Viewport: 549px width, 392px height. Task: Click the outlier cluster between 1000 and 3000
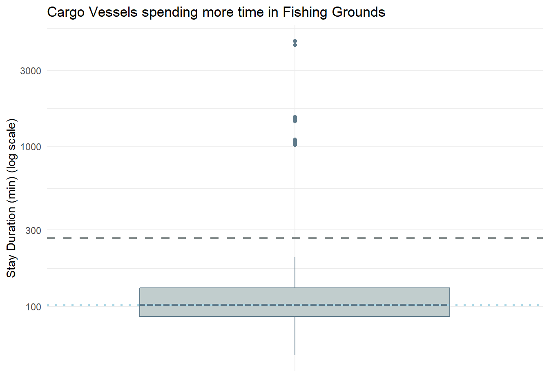point(295,119)
